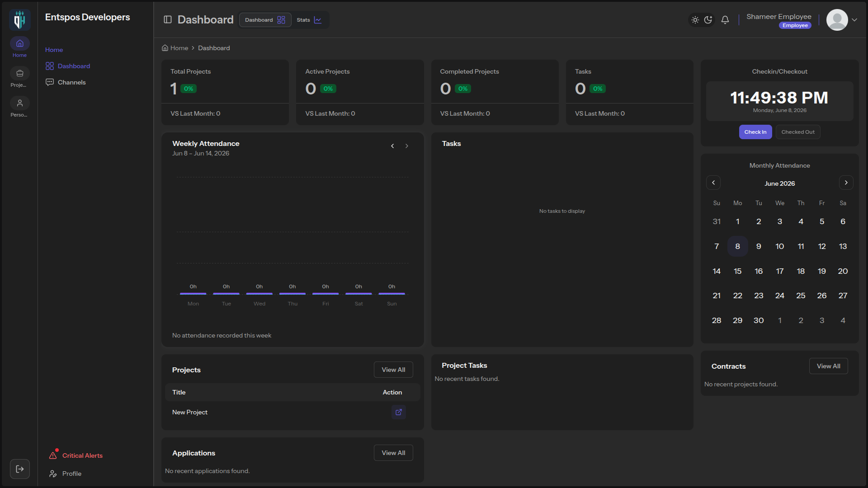This screenshot has width=868, height=488.
Task: Select the Stats view tab
Action: [309, 20]
